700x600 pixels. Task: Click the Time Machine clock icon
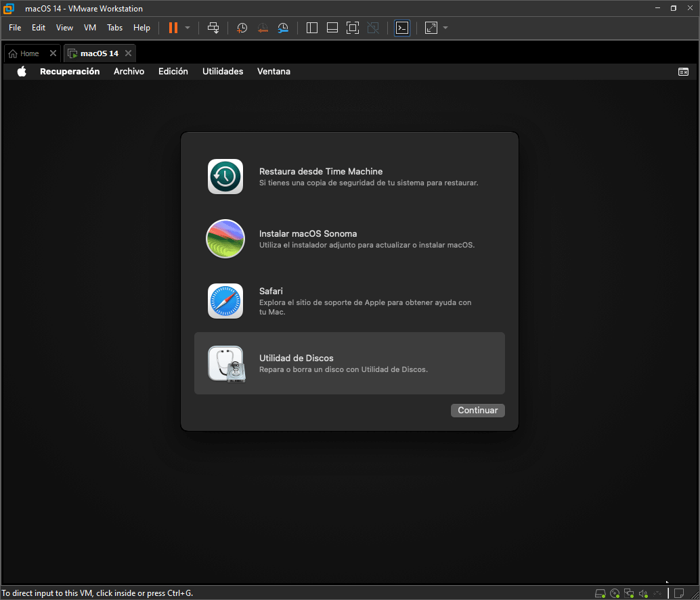225,177
